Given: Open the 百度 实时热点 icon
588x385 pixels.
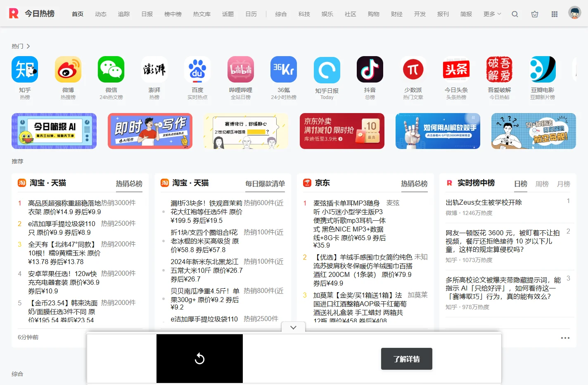Looking at the screenshot, I should point(197,69).
